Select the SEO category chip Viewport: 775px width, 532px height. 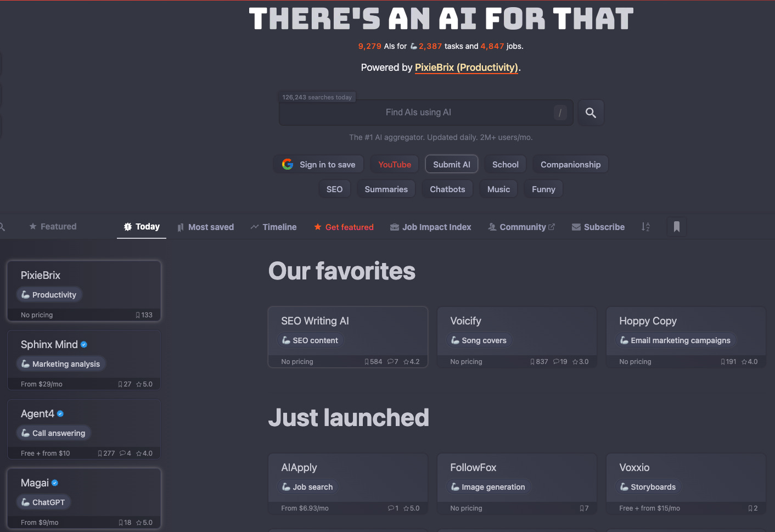335,189
